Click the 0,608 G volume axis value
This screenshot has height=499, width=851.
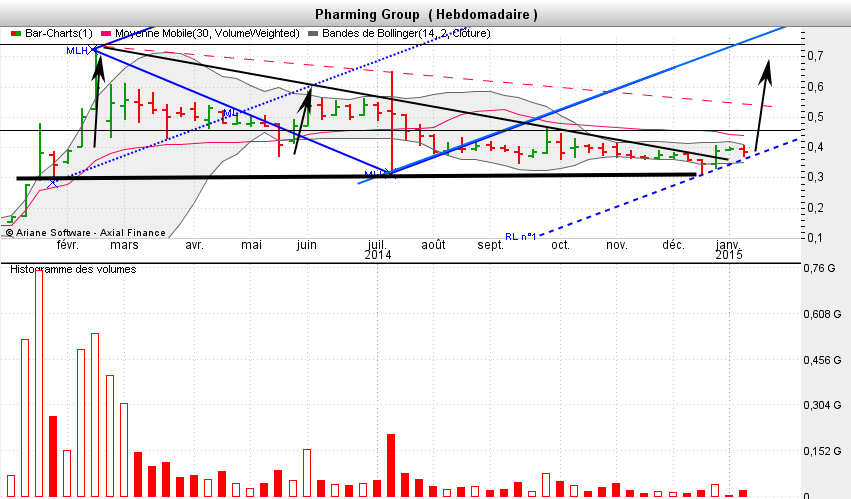click(x=822, y=314)
